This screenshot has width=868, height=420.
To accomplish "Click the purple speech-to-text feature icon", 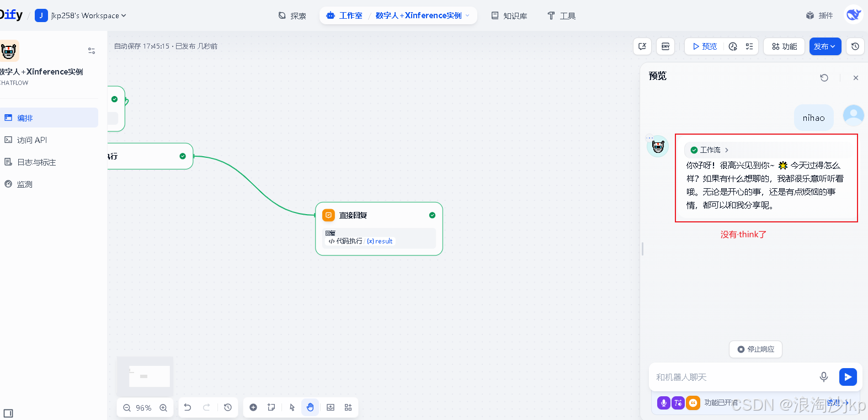I will (664, 403).
